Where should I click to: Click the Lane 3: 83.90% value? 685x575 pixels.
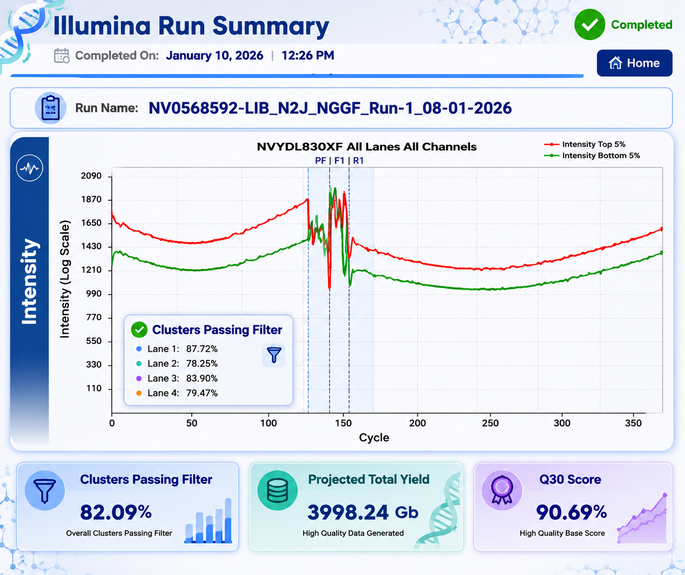coord(202,378)
